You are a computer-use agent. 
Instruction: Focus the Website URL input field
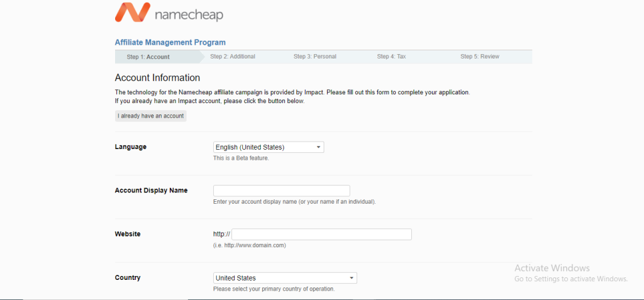(x=321, y=234)
